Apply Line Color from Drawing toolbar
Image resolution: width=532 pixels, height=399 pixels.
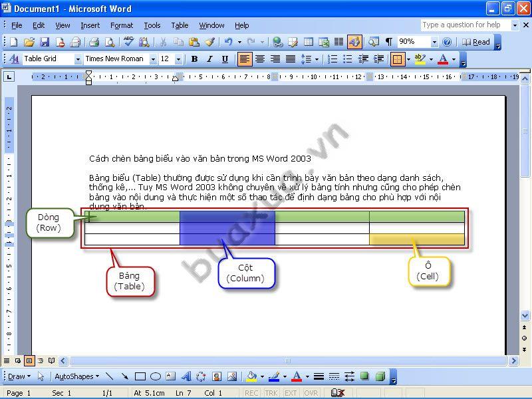pyautogui.click(x=274, y=376)
